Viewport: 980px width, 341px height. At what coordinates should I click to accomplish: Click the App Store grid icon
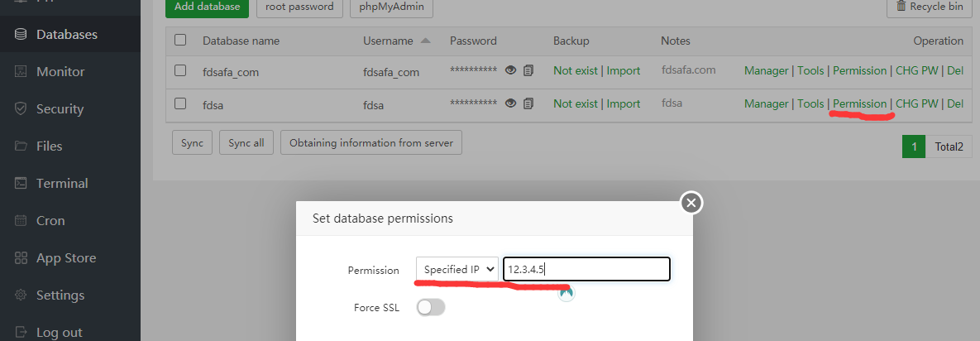tap(21, 258)
